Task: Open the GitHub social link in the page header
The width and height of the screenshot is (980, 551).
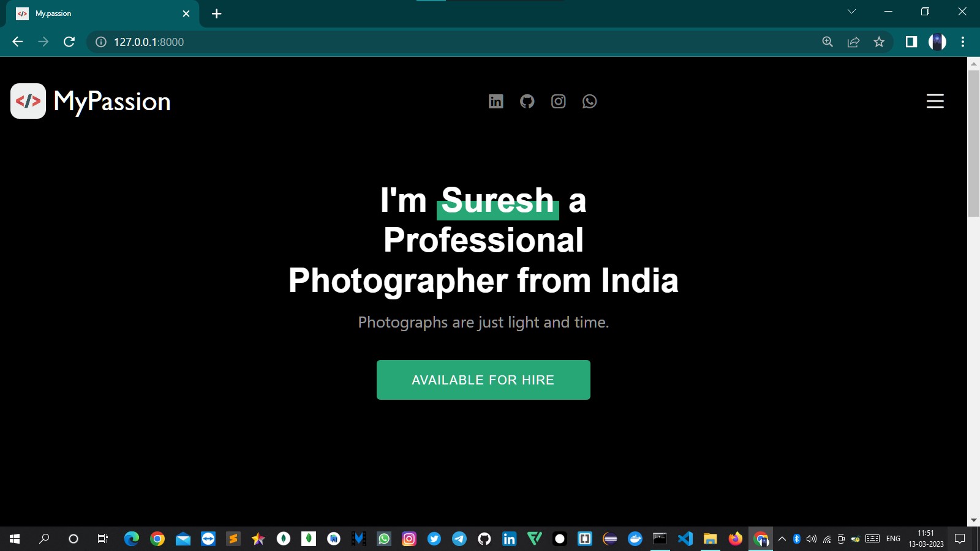Action: click(527, 102)
